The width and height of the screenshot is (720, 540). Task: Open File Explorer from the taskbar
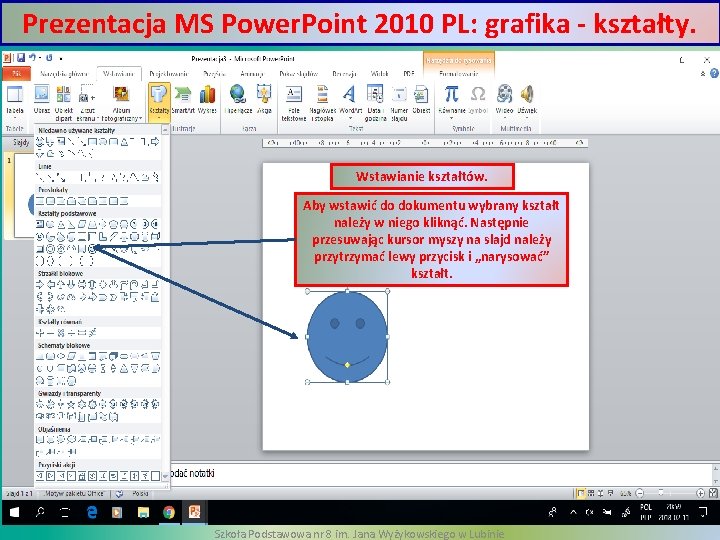click(143, 512)
